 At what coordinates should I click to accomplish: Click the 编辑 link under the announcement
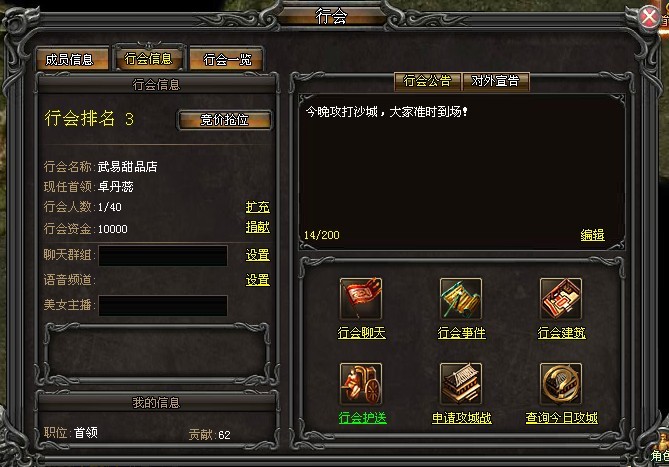(592, 235)
